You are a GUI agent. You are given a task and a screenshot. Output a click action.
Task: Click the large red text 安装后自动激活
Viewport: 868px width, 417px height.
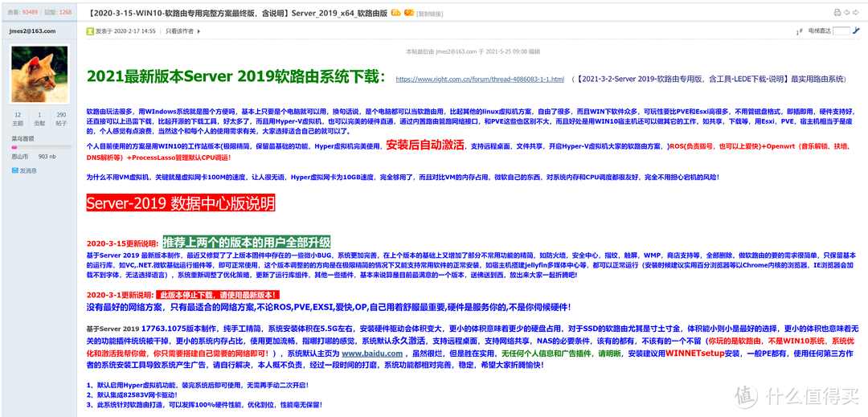coord(425,146)
